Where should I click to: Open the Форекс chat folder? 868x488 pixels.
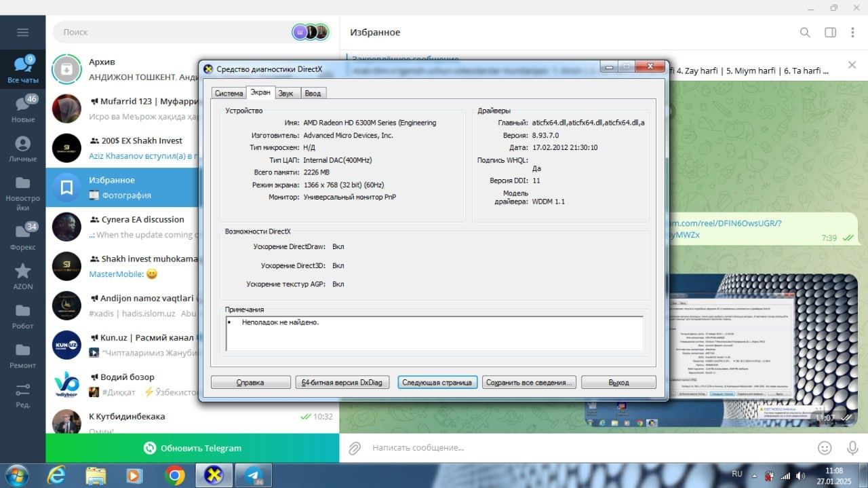[x=23, y=237]
